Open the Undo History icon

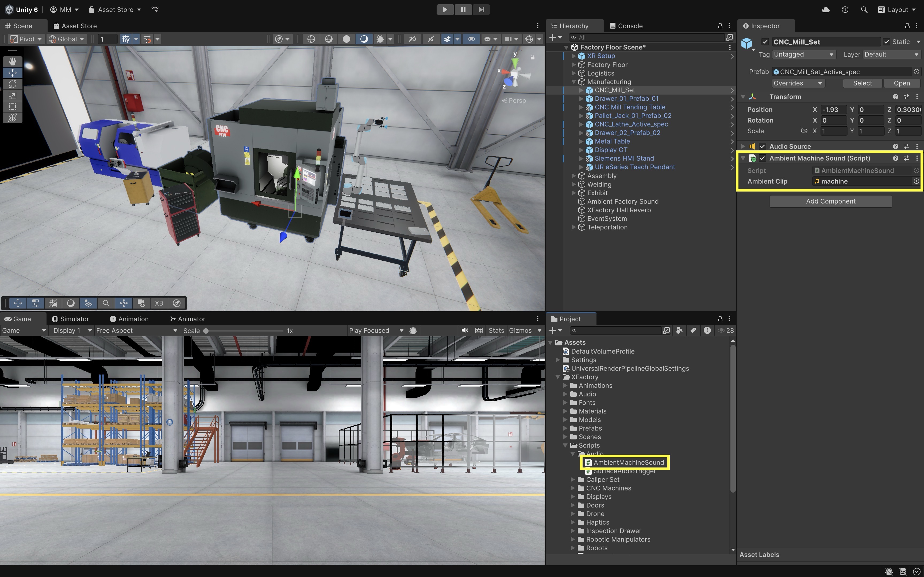coord(845,10)
